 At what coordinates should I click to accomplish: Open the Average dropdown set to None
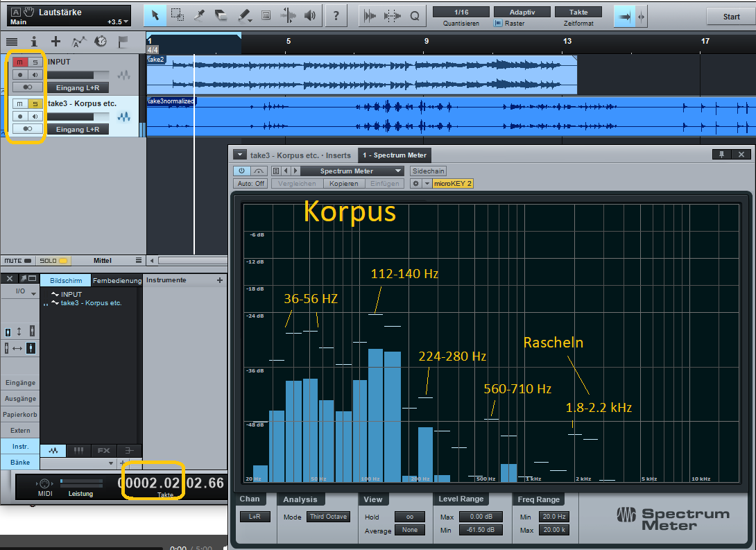click(x=410, y=530)
